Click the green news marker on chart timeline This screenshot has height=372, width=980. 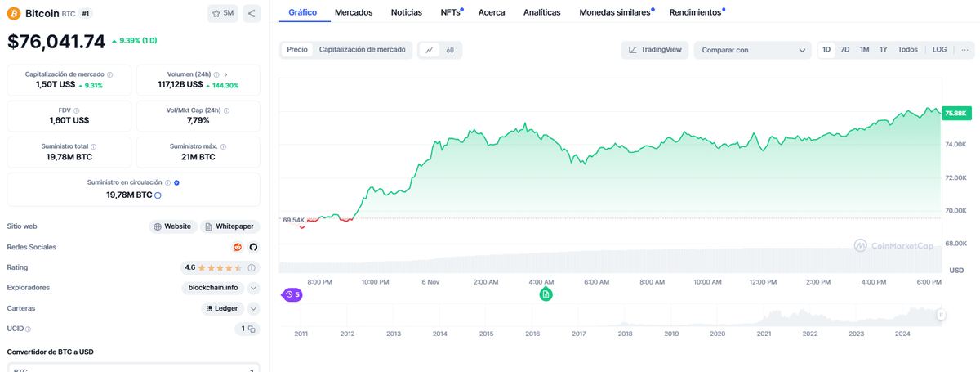546,294
